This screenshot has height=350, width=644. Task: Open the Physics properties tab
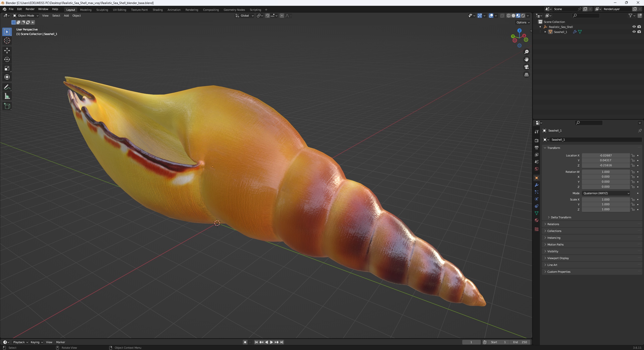tap(537, 199)
